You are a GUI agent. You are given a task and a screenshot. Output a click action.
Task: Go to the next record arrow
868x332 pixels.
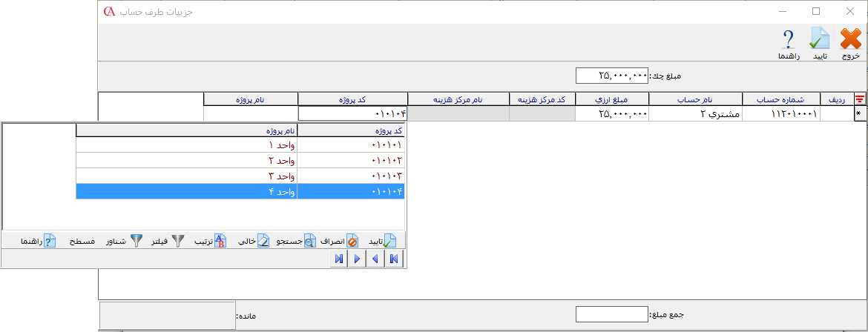click(357, 259)
